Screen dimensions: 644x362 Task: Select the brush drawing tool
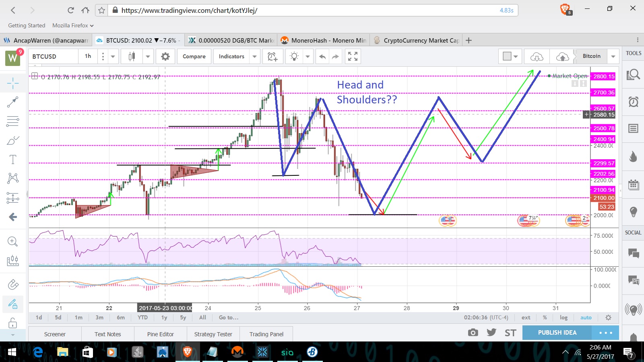pyautogui.click(x=13, y=140)
